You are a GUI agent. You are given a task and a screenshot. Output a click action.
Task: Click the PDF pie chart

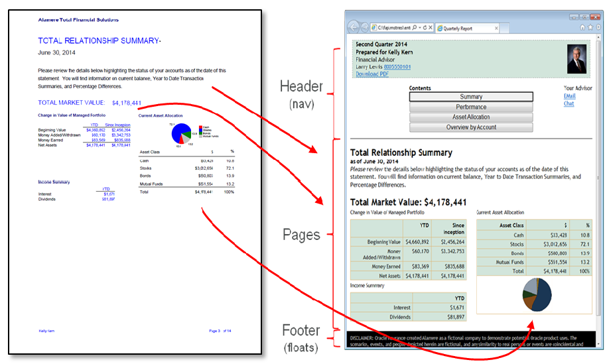tap(181, 134)
